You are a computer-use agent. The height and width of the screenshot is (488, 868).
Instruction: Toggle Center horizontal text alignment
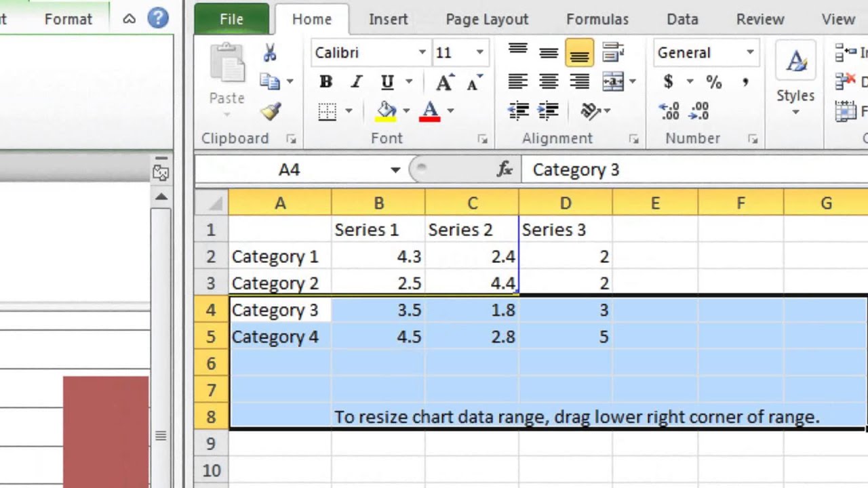(549, 83)
